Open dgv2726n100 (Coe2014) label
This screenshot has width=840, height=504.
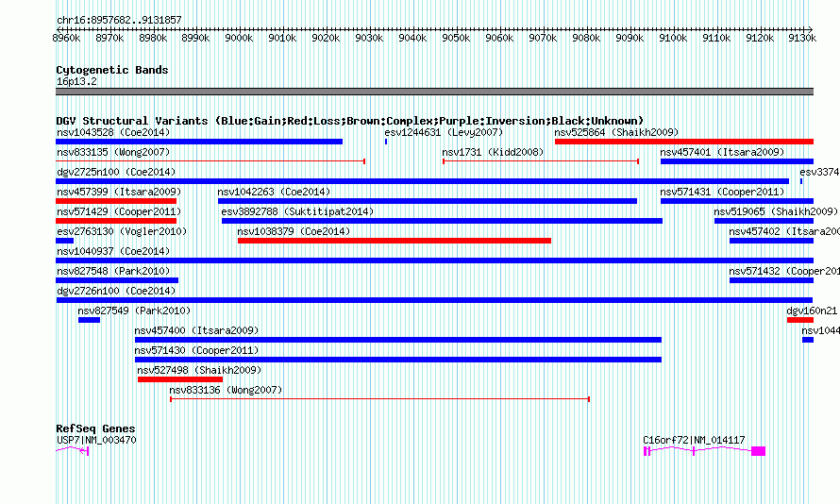click(x=116, y=291)
